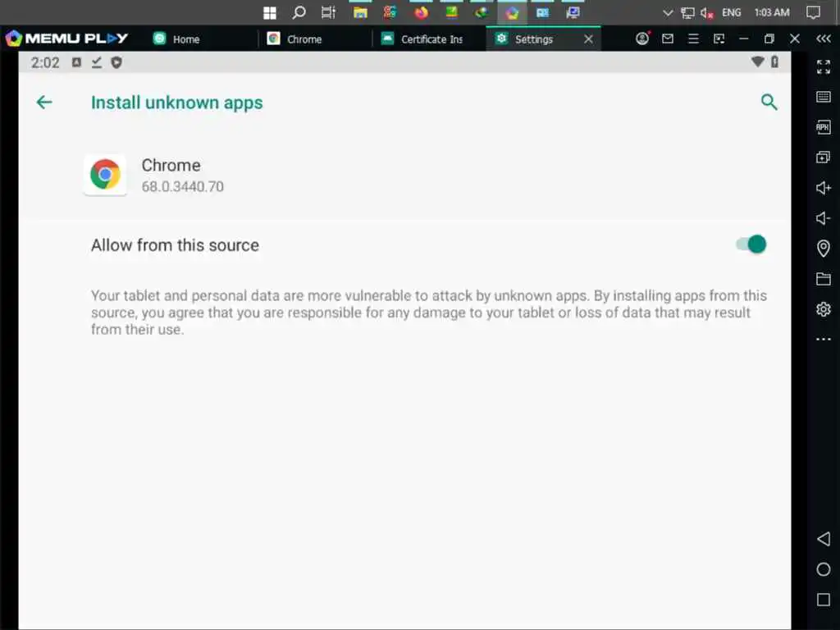Collapse the MEmu sidebar with the triple chevron

824,39
